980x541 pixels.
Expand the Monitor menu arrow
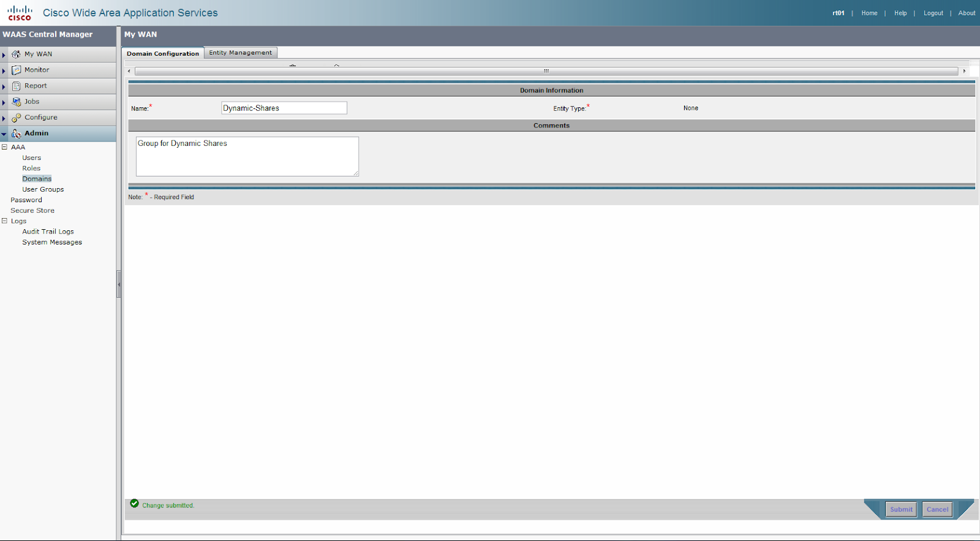click(x=4, y=71)
